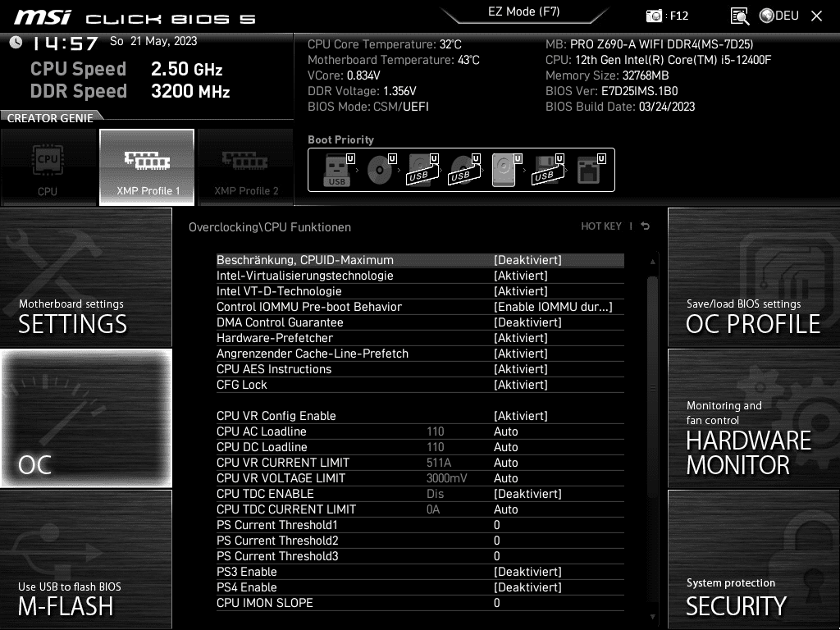Select the USB hard disk boot icon

coord(422,170)
